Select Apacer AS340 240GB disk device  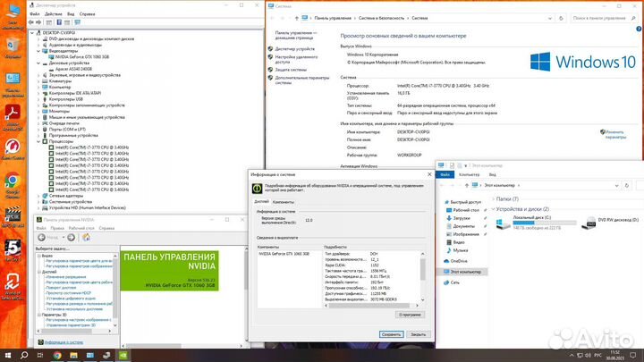click(73, 69)
